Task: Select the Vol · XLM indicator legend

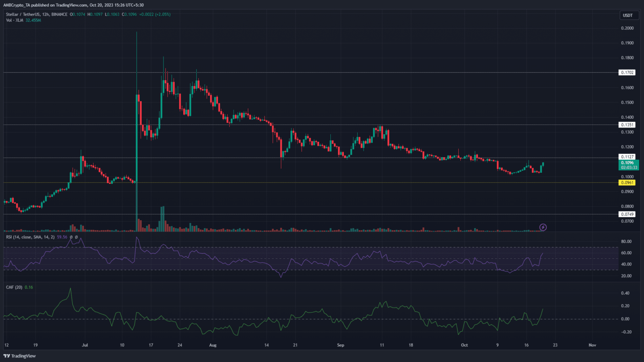Action: click(15, 20)
